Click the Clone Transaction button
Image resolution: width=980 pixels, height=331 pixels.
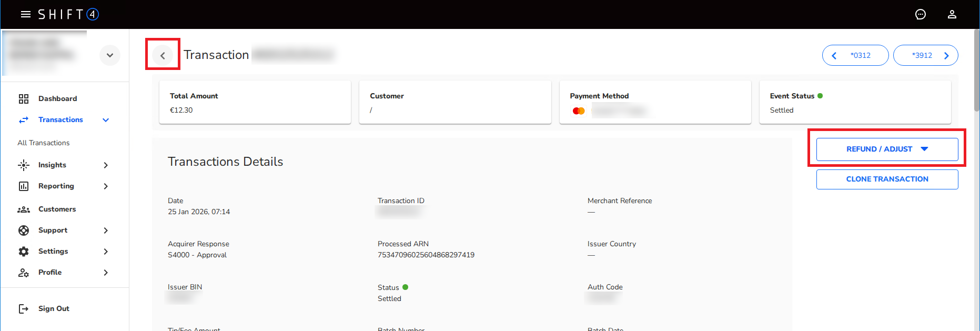[887, 179]
